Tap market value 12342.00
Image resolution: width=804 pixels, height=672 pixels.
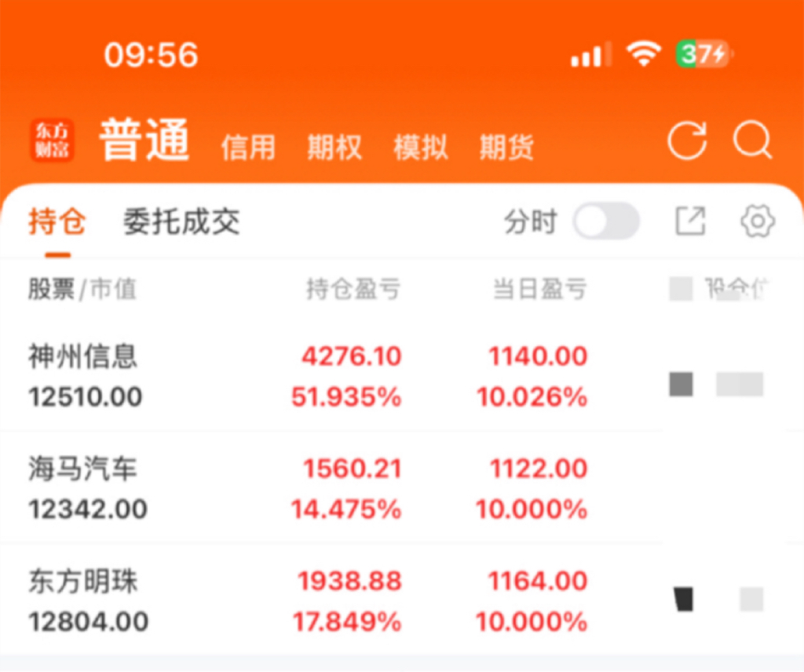(88, 509)
